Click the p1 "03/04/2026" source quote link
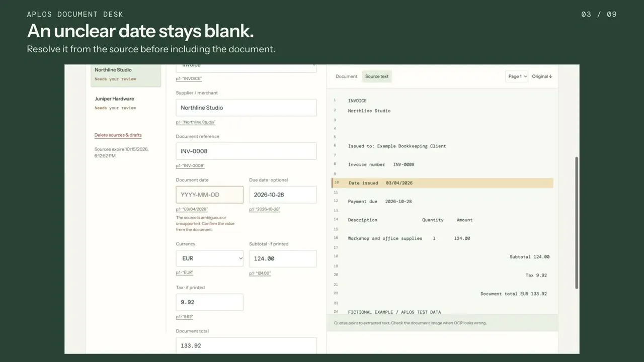 (192, 209)
